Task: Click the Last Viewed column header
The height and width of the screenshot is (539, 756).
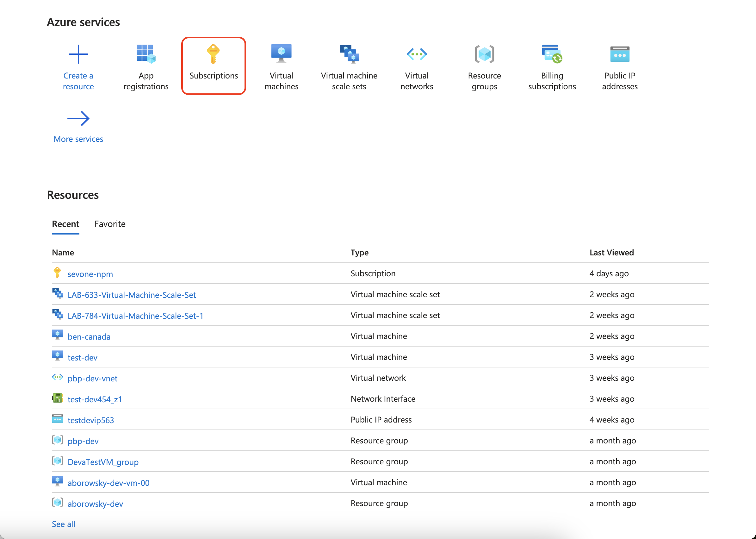Action: pyautogui.click(x=612, y=253)
